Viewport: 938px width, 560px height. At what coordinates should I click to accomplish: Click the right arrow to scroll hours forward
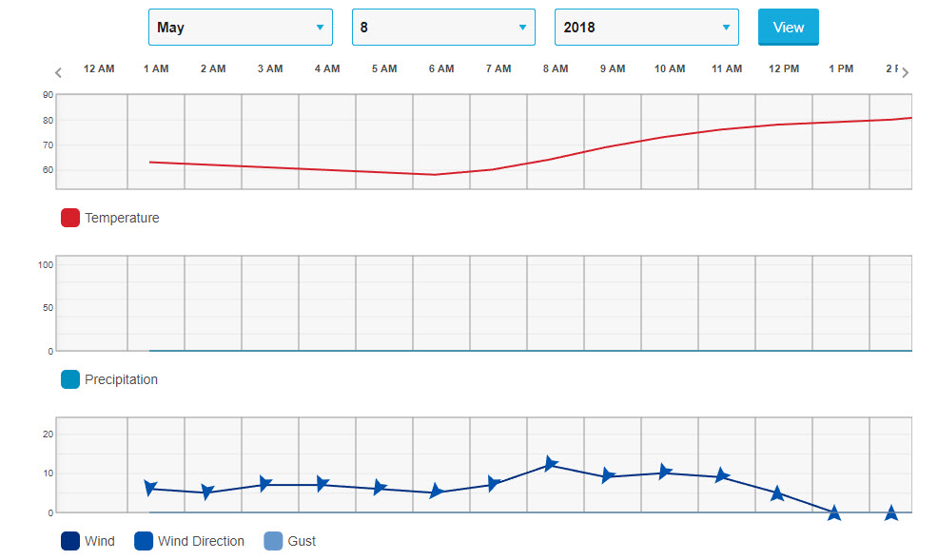tap(905, 73)
